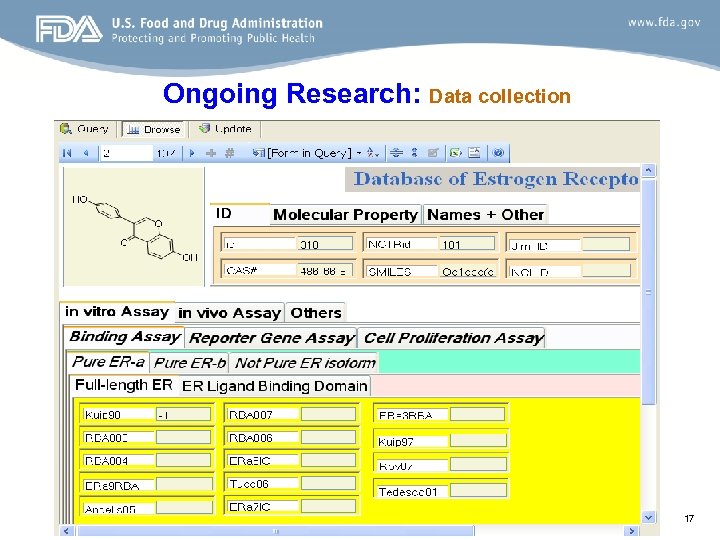720x540 pixels.
Task: Click the RBA007 value field
Action: coord(328,415)
